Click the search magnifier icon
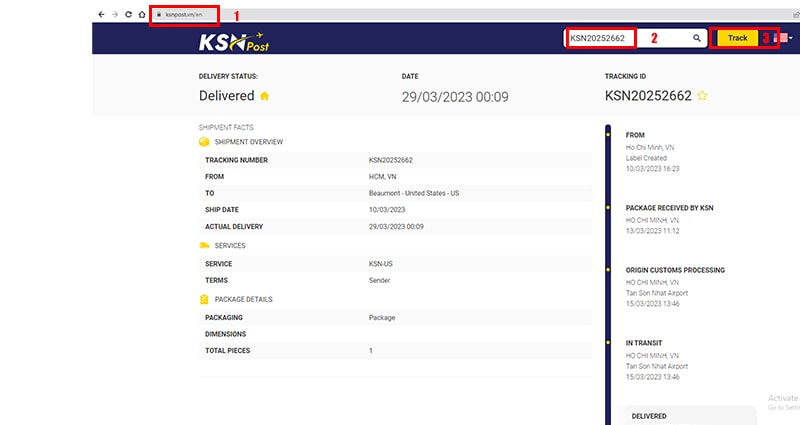This screenshot has width=800, height=425. coord(697,38)
